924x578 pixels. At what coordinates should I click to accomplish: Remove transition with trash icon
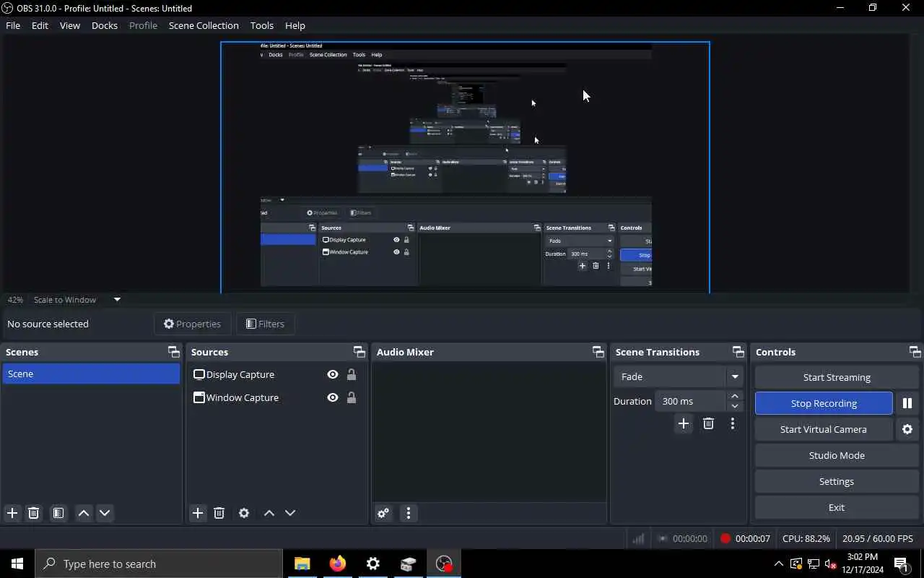[708, 423]
